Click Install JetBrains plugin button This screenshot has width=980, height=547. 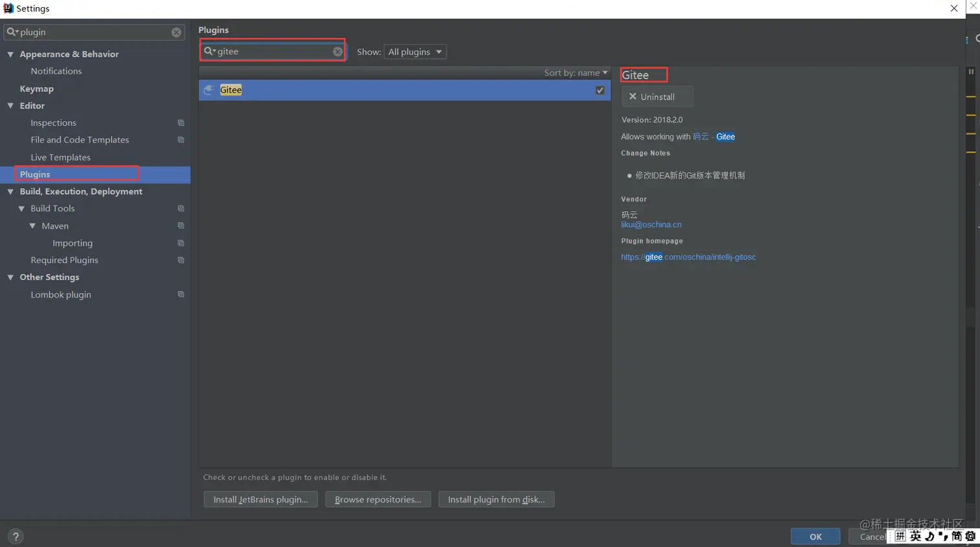(x=261, y=500)
